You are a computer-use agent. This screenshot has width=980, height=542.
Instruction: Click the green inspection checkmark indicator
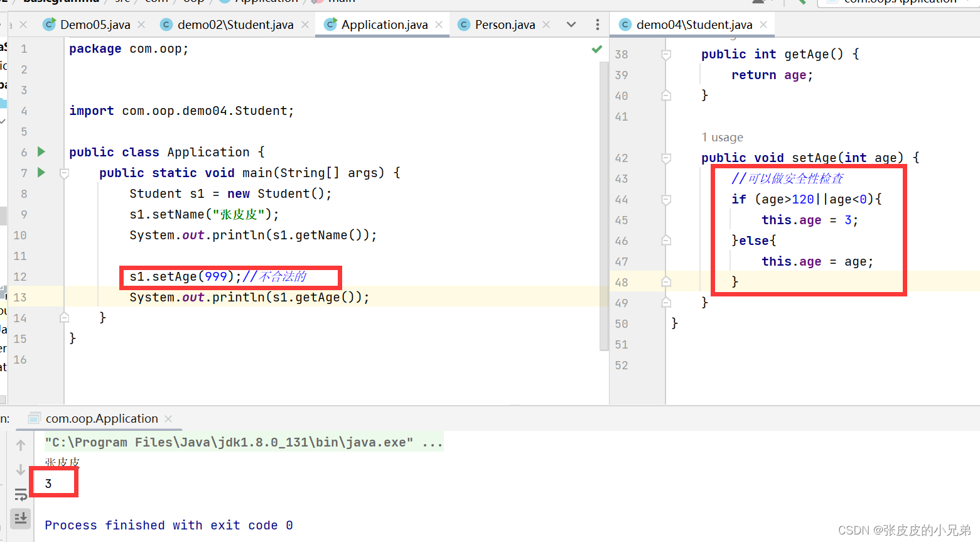coord(597,49)
